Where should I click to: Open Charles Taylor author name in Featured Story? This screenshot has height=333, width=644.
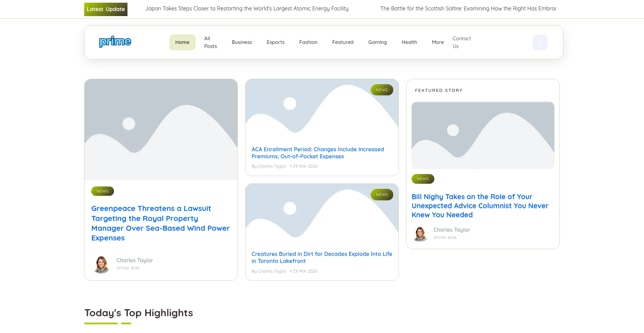(451, 230)
